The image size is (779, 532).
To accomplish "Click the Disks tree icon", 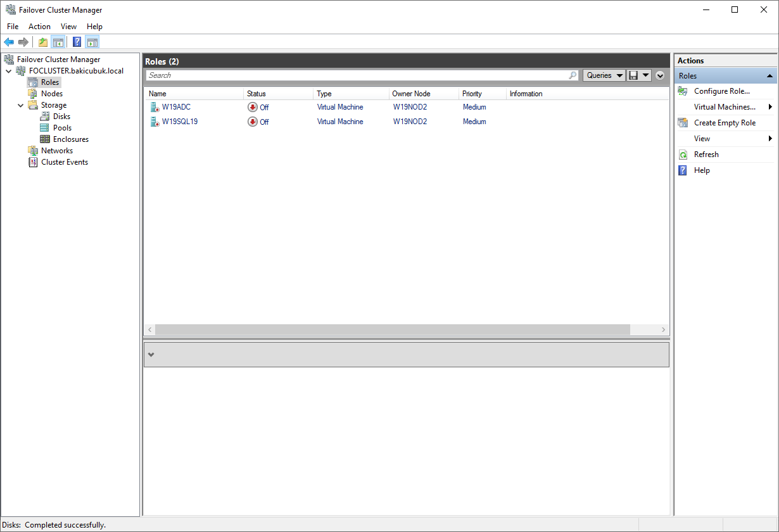I will pos(45,117).
